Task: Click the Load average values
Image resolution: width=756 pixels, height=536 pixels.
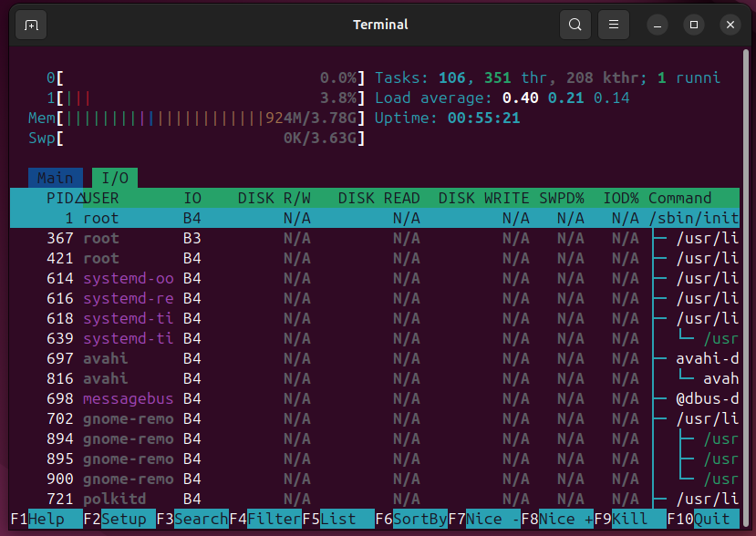Action: coord(566,98)
